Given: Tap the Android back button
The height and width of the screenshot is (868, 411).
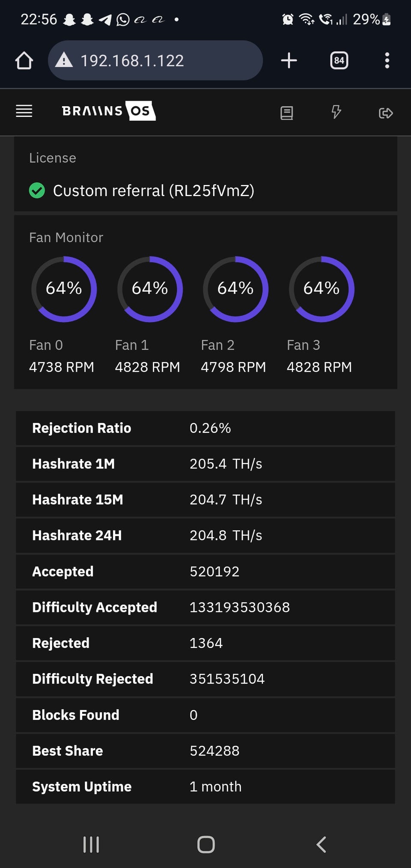Looking at the screenshot, I should pos(321,844).
